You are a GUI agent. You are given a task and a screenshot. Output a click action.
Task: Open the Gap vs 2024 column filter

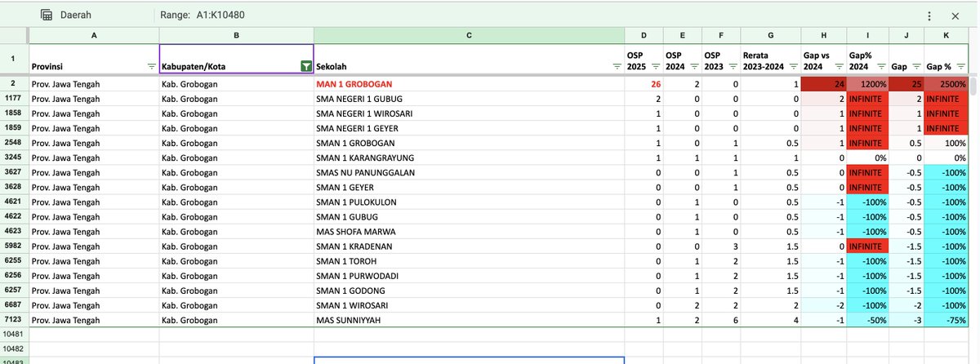click(838, 66)
